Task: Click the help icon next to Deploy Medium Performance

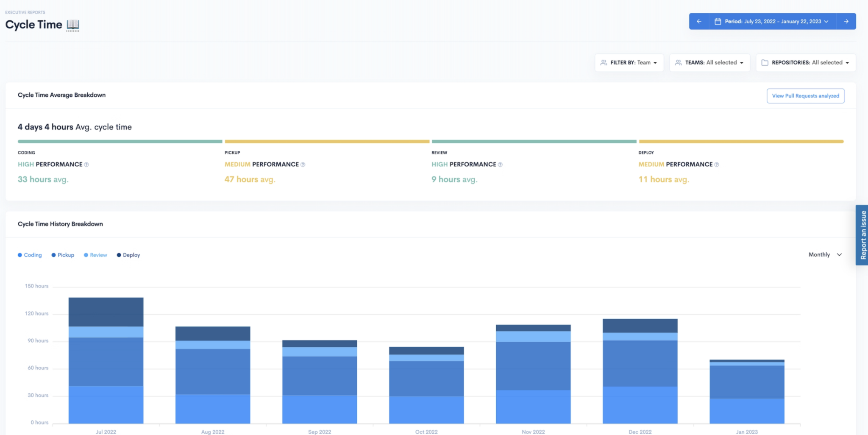Action: click(x=717, y=164)
